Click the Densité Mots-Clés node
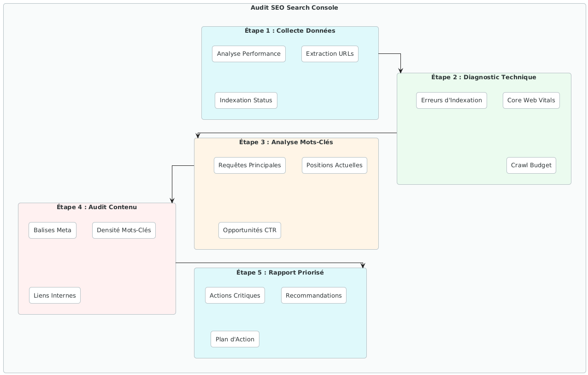This screenshot has height=375, width=588. click(x=124, y=230)
